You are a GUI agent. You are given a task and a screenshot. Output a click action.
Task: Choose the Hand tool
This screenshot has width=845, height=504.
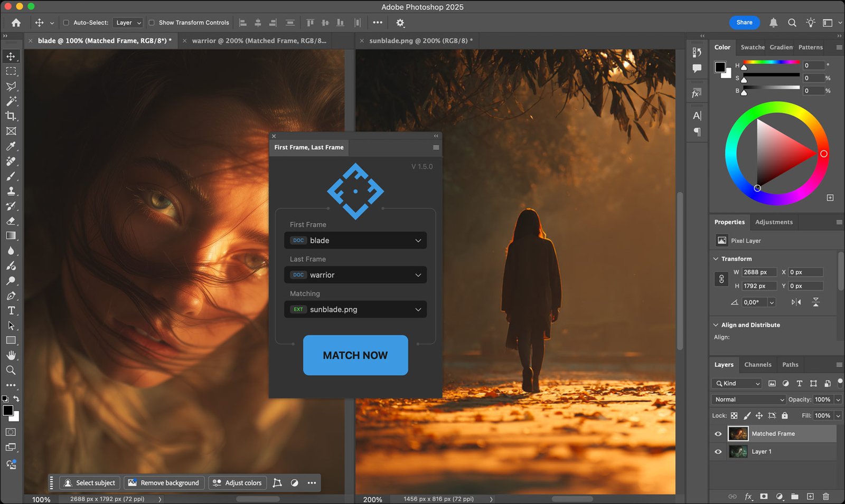(11, 355)
